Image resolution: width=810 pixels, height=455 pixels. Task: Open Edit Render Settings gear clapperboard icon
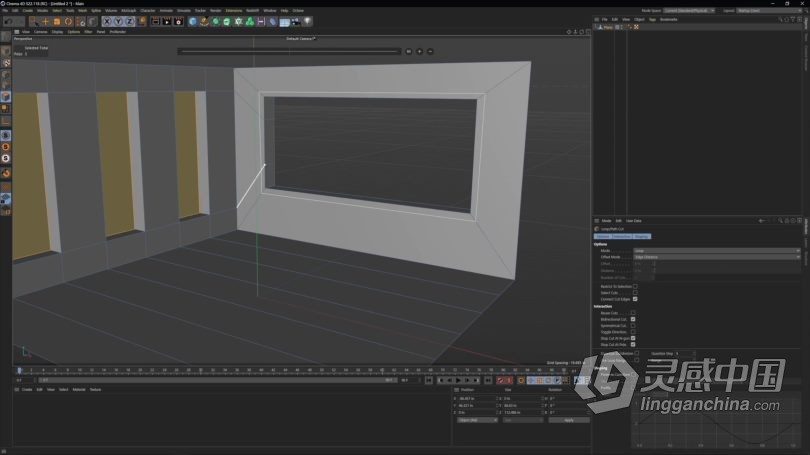click(178, 22)
